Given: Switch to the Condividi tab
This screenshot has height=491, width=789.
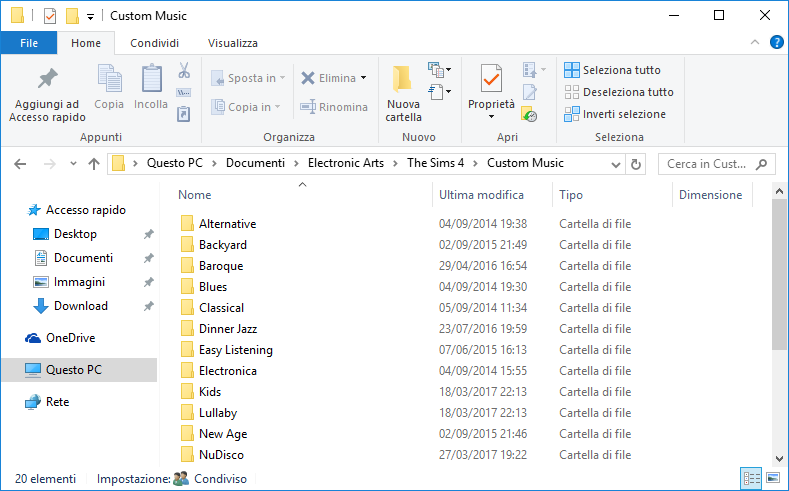Looking at the screenshot, I should [154, 43].
